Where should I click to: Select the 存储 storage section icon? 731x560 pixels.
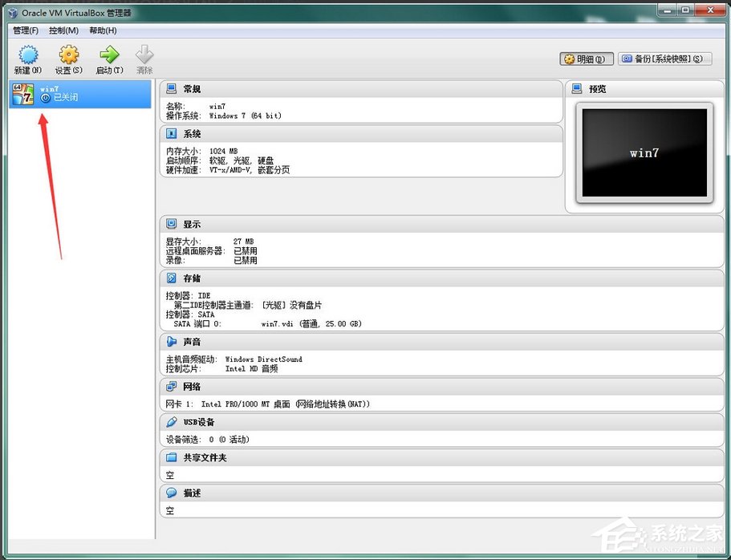170,278
